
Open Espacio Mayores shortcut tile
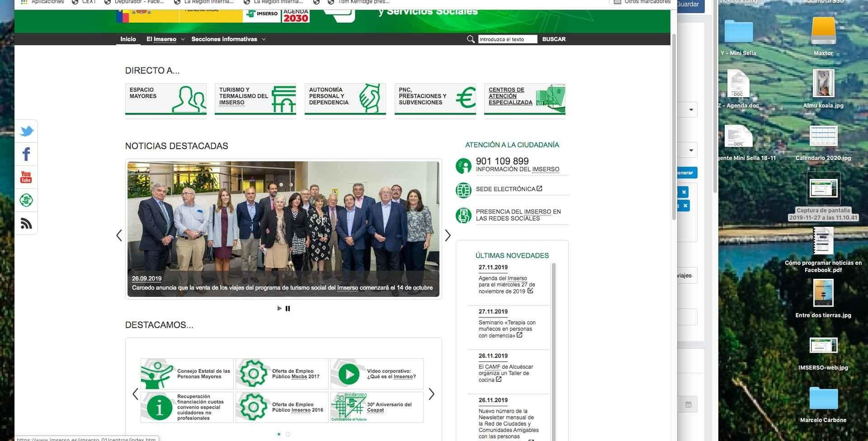(165, 99)
